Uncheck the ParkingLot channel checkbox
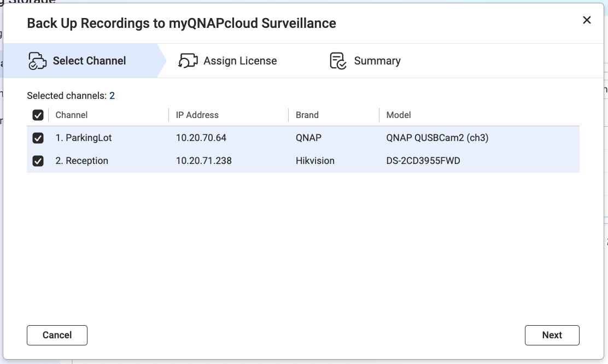Screen dimensions: 608x364 [38, 138]
